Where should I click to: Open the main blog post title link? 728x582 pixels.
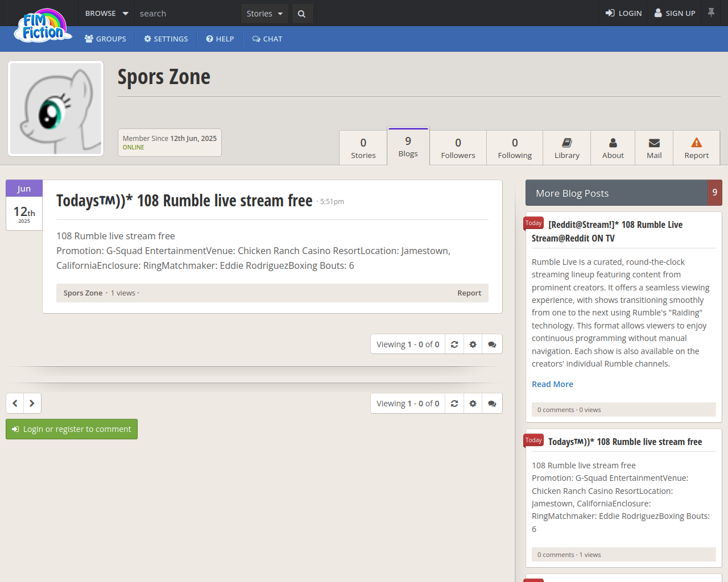click(x=184, y=201)
